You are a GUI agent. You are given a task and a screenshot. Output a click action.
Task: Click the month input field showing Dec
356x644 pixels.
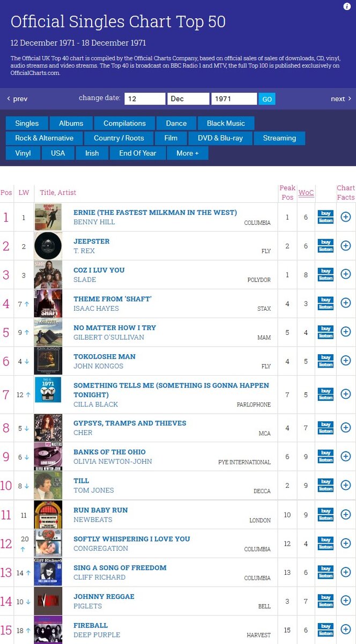(188, 99)
